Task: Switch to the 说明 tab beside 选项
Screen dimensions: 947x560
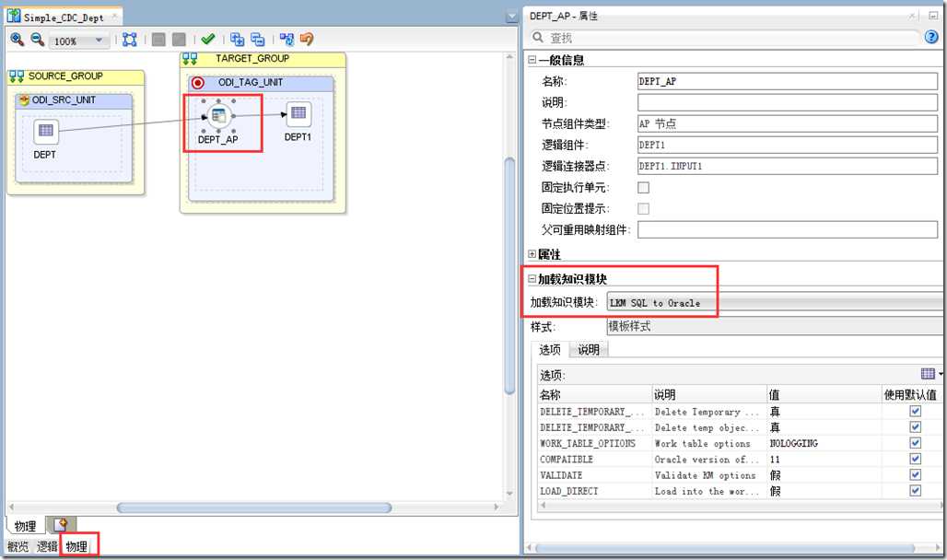Action: (x=589, y=350)
